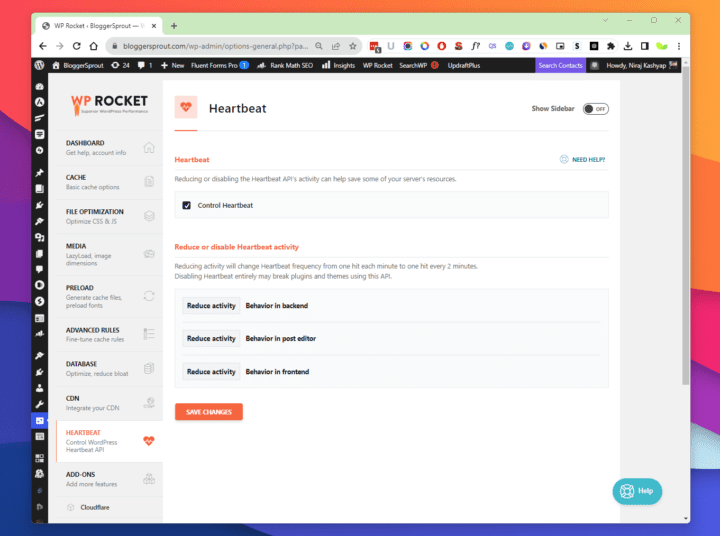Open Fluent Forms Pro in admin bar

[x=219, y=65]
